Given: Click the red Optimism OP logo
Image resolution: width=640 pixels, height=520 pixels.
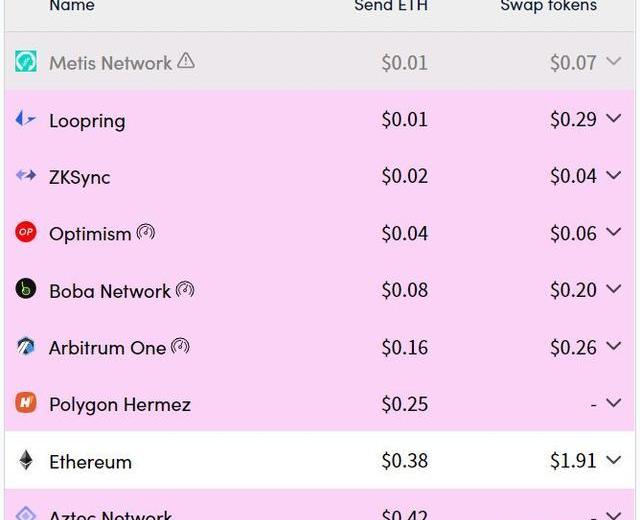Looking at the screenshot, I should 26,233.
